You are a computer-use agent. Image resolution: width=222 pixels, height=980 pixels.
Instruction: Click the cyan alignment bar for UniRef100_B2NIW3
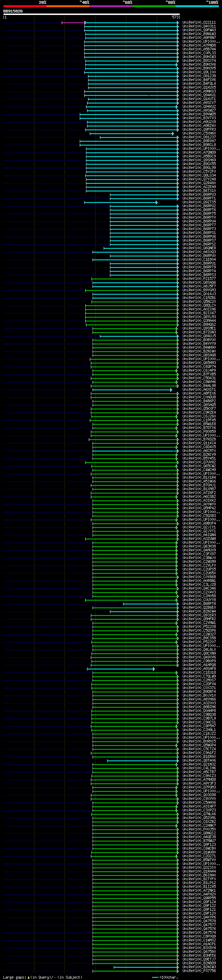(x=146, y=967)
